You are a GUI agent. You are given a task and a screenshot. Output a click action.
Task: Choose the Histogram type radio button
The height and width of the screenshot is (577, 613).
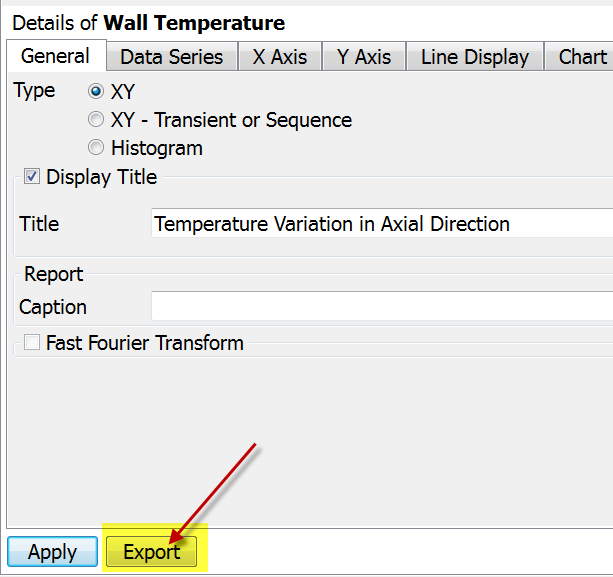(96, 148)
